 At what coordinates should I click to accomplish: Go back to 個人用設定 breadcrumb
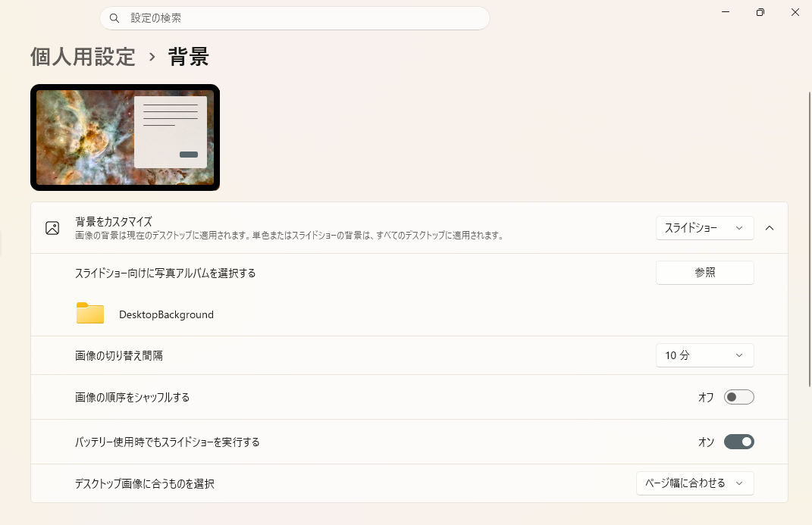point(83,56)
